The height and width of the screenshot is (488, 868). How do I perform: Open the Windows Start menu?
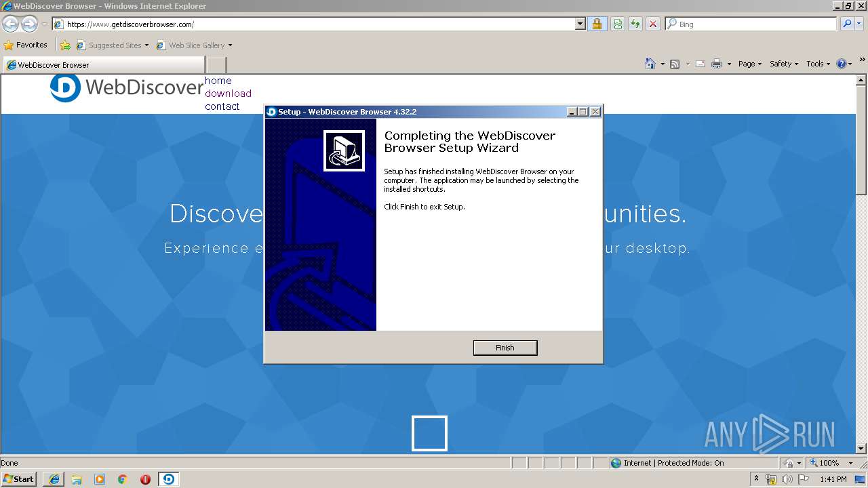19,479
